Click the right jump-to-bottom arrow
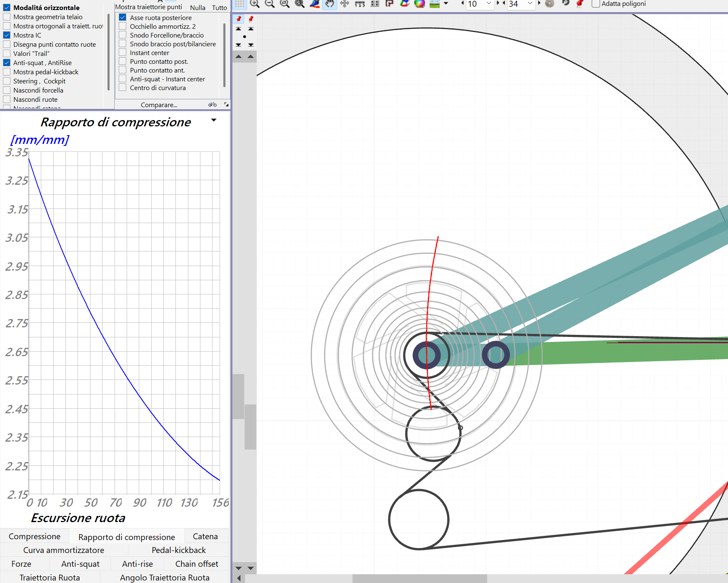 coord(251,45)
